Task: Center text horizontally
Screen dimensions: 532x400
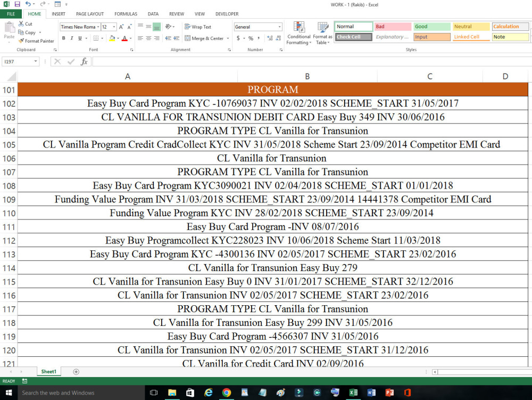Action: pyautogui.click(x=148, y=38)
